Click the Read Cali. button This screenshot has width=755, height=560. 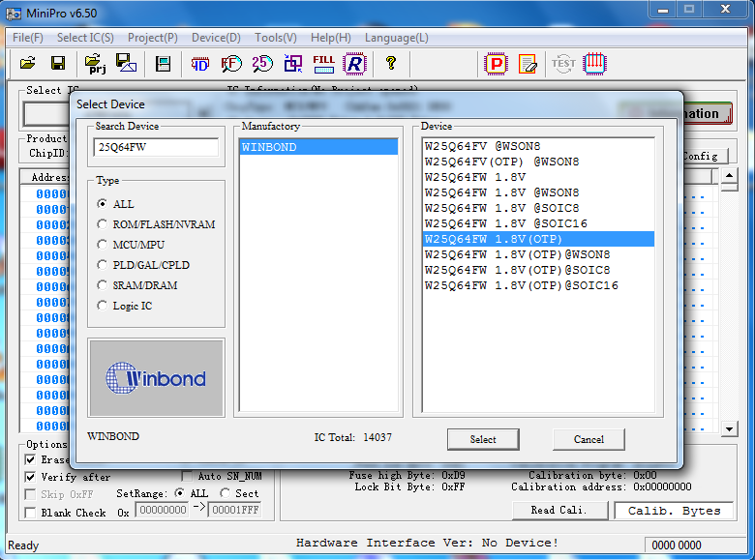[559, 510]
